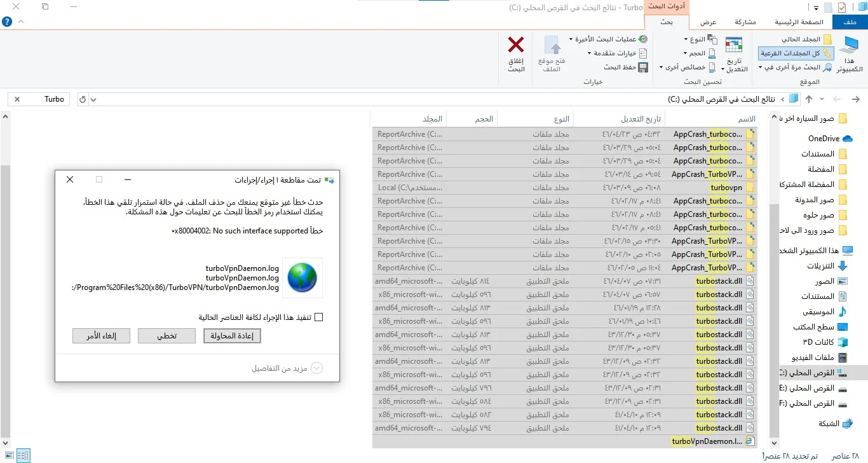
Task: Click the Search Tools contextual tab header
Action: pos(666,7)
